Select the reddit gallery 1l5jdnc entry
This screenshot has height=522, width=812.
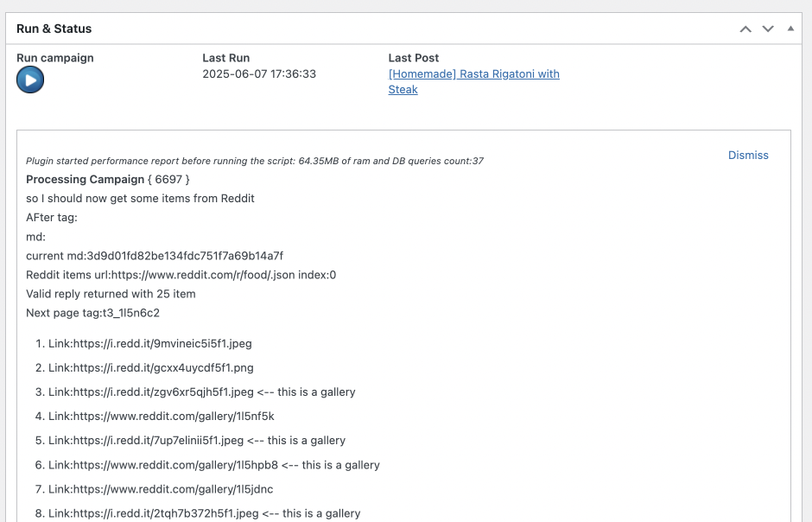[x=162, y=488]
